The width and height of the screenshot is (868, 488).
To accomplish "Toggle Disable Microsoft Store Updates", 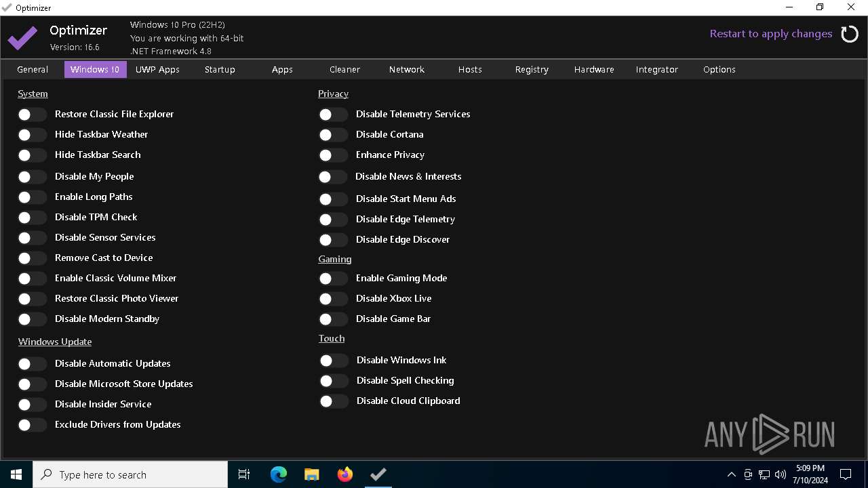I will (x=32, y=384).
